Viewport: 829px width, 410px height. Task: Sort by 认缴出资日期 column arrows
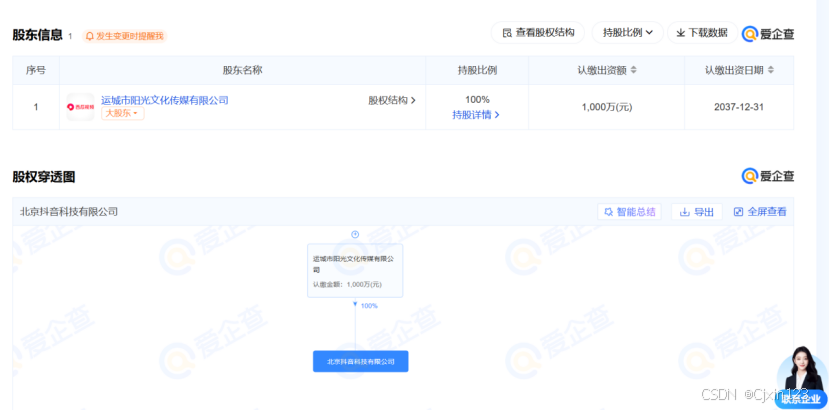[770, 70]
